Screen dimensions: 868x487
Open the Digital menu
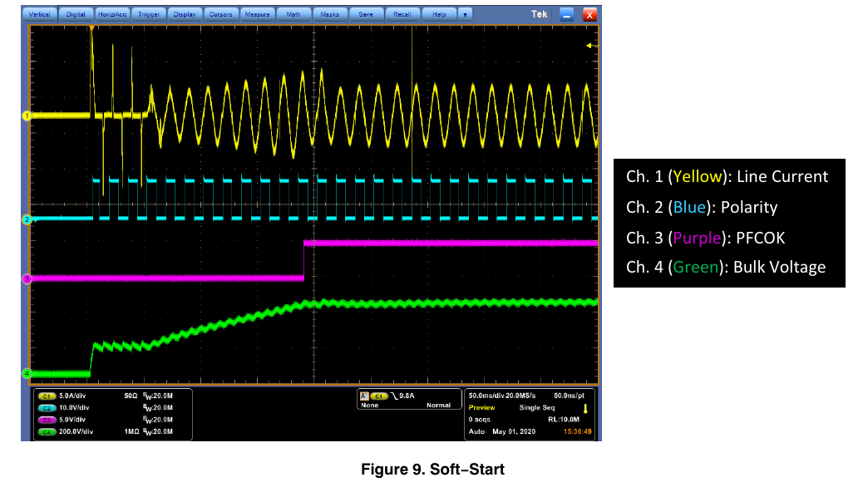[x=76, y=15]
